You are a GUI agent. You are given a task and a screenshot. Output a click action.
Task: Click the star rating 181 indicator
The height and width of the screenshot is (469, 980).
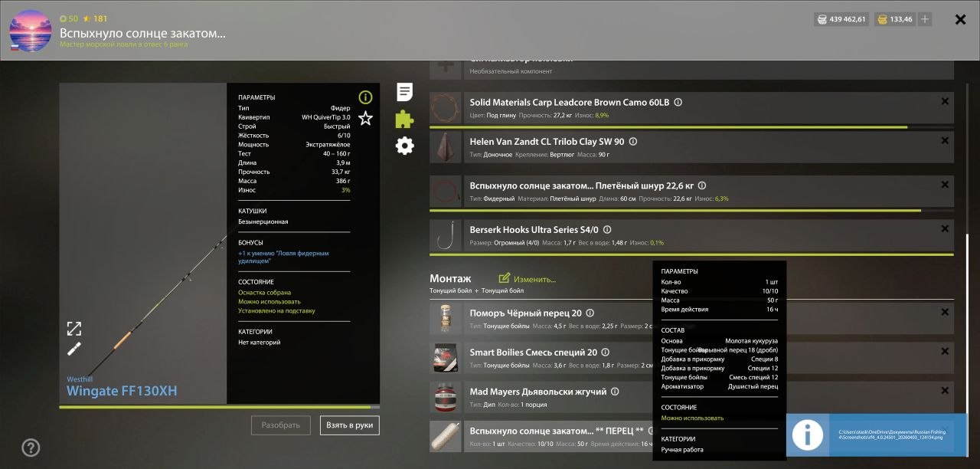(x=95, y=18)
